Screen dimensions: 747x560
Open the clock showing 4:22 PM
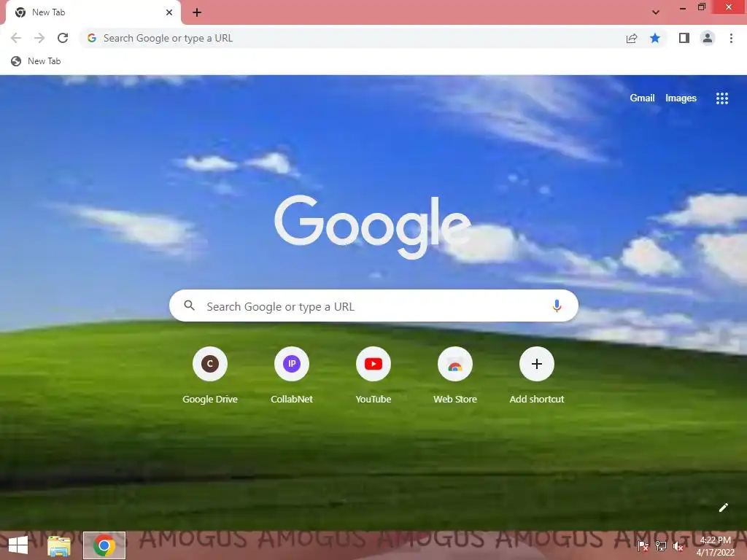coord(715,546)
